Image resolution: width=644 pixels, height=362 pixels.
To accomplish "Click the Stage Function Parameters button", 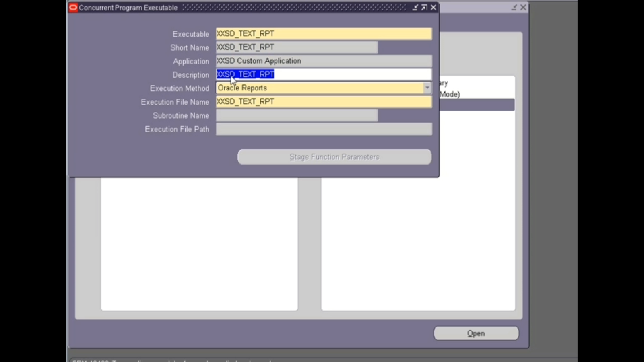I will point(334,157).
